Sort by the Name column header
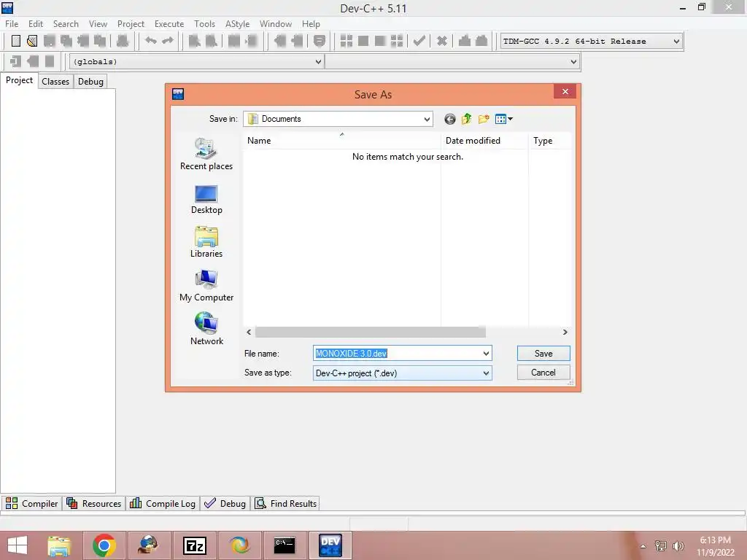The height and width of the screenshot is (560, 747). [x=341, y=141]
